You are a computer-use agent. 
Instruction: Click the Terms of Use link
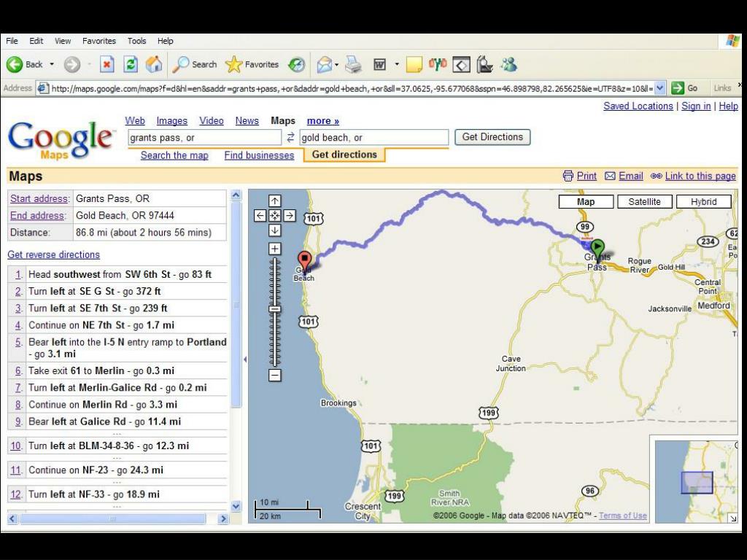[x=623, y=516]
